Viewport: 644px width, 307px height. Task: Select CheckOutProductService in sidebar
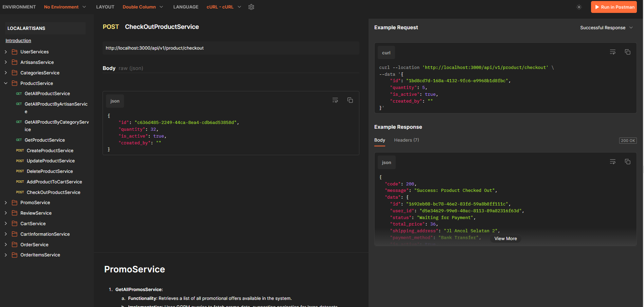coord(53,192)
